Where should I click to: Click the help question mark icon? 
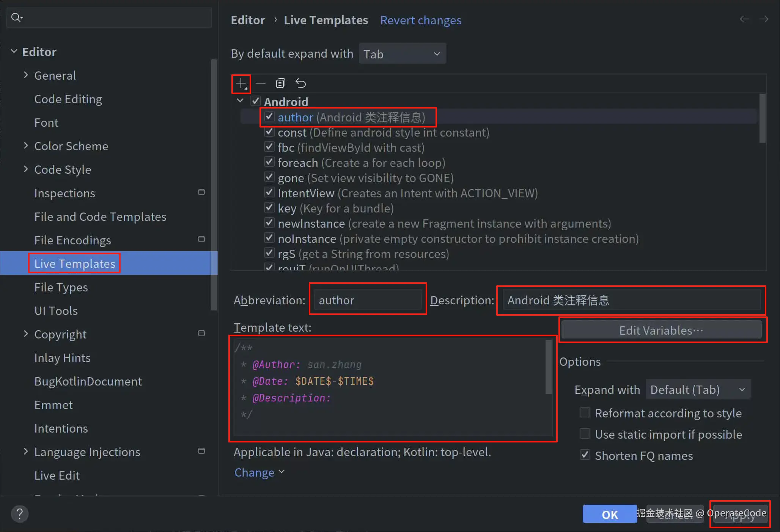tap(20, 514)
